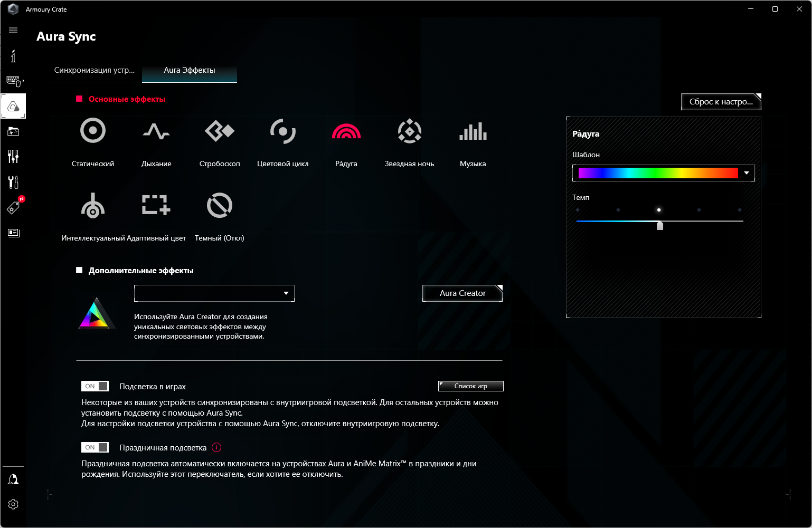Click the Дополнительные эффекты heading

tap(141, 271)
